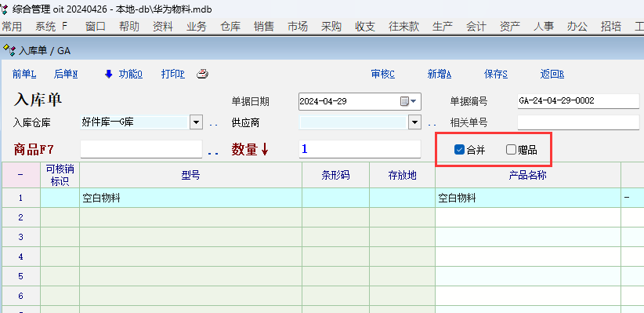Select row number 3 in the grid
This screenshot has height=313, width=644.
click(21, 237)
